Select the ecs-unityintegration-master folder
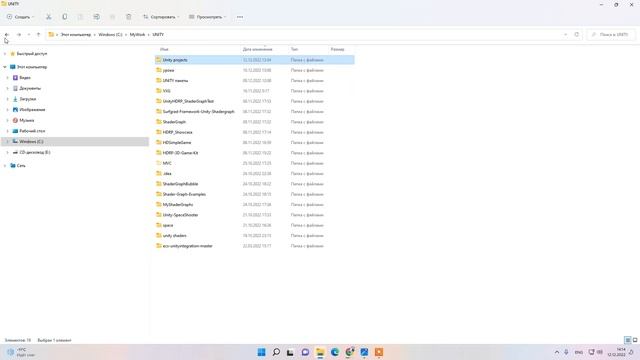640x360 pixels. [187, 246]
